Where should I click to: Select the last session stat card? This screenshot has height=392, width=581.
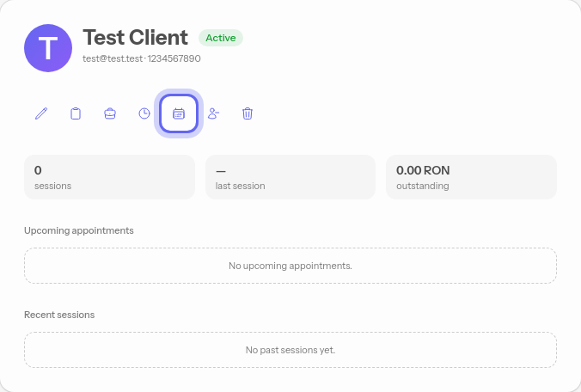click(290, 177)
